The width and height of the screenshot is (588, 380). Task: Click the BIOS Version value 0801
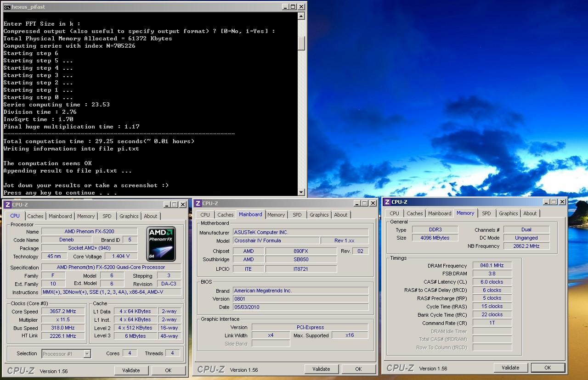tap(300, 299)
